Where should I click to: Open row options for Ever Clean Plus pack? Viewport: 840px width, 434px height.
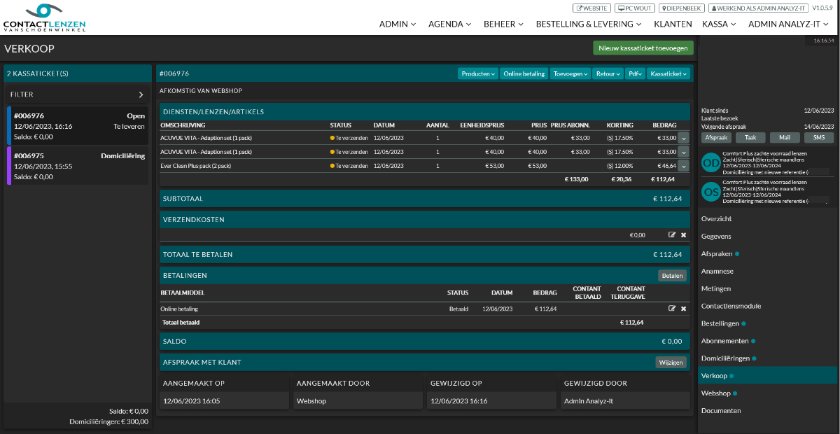click(684, 166)
